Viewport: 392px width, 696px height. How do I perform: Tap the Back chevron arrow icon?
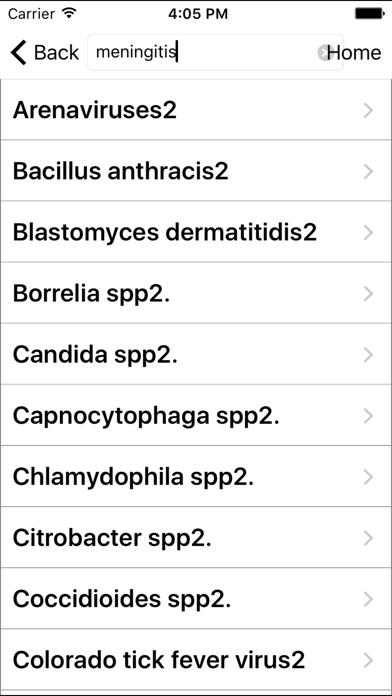coord(19,52)
